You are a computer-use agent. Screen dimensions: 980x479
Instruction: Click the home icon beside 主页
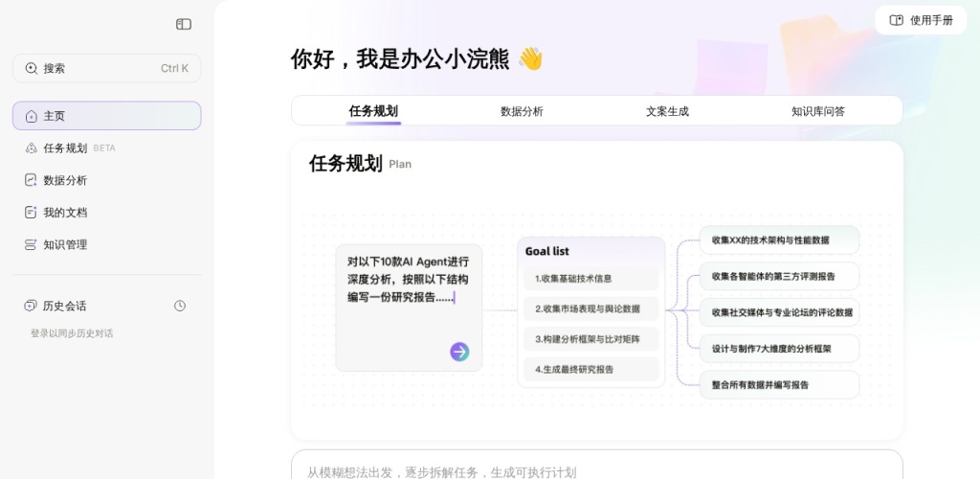32,116
